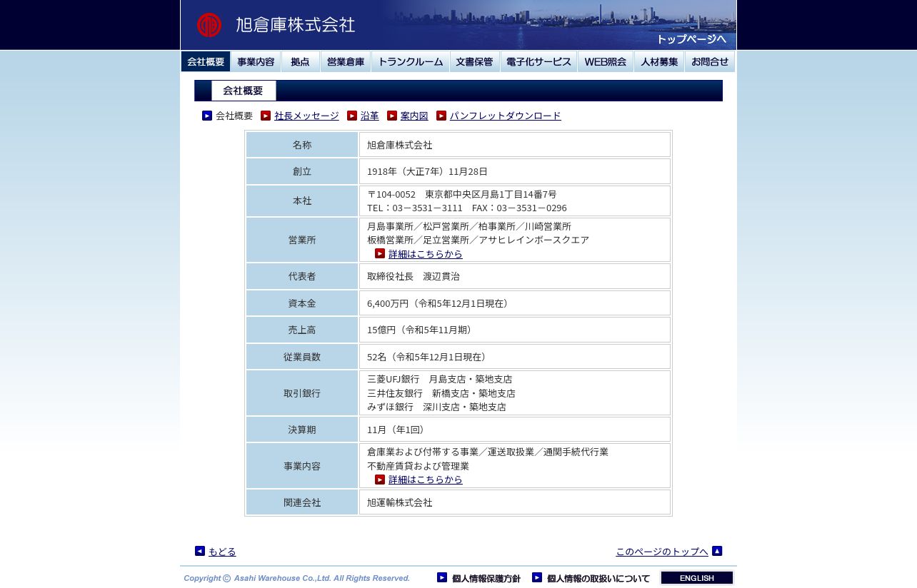Click the up arrow icon beside このページのトップへ

[x=717, y=551]
